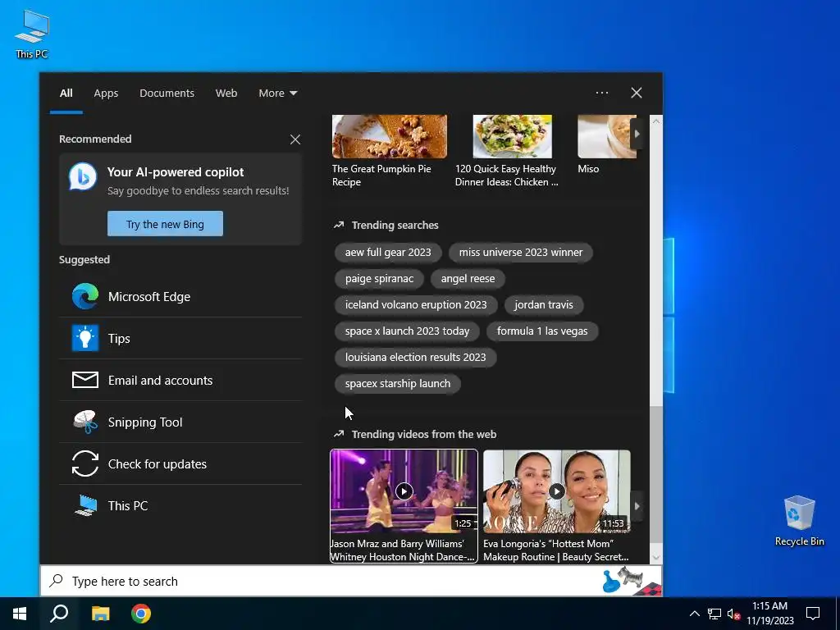The width and height of the screenshot is (840, 630).
Task: Click the Bing copilot logo icon
Action: (x=83, y=176)
